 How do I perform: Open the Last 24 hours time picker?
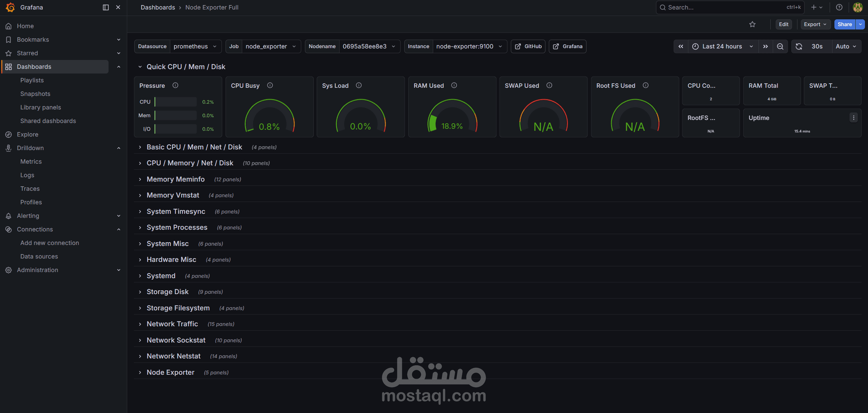coord(722,46)
